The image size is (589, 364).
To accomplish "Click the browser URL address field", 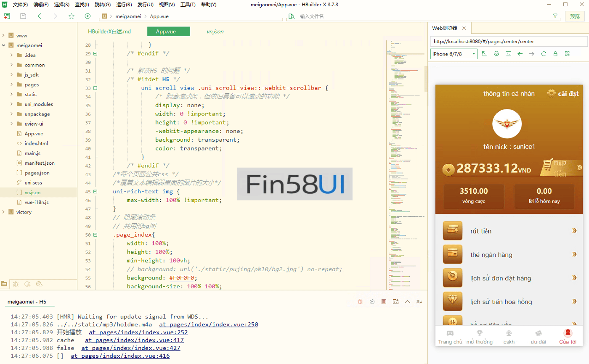I will pos(508,41).
